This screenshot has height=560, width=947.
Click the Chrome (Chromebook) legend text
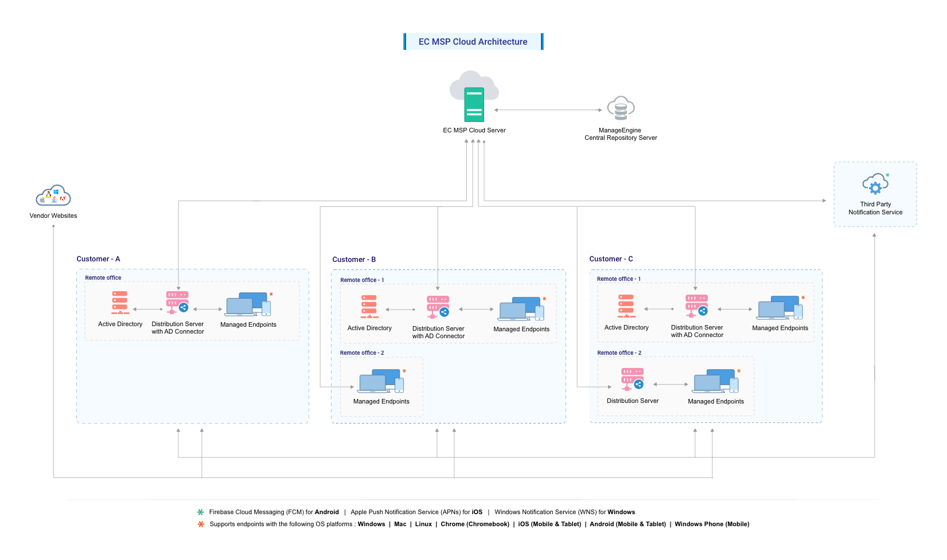click(474, 524)
